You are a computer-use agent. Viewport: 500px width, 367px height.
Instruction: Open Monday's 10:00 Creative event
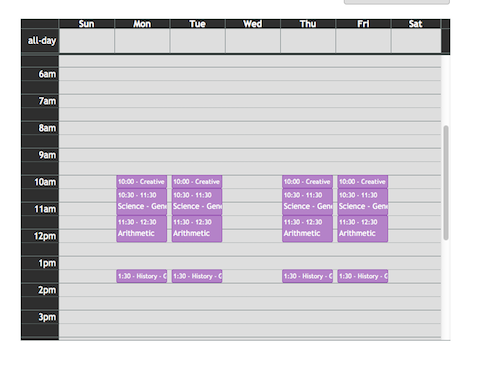click(142, 182)
